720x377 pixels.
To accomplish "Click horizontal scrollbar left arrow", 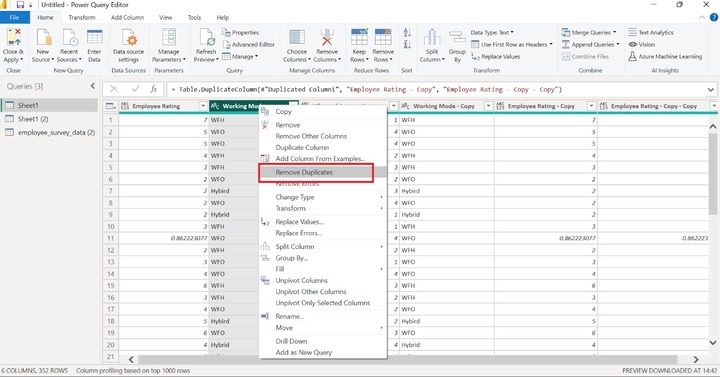I will pos(131,359).
